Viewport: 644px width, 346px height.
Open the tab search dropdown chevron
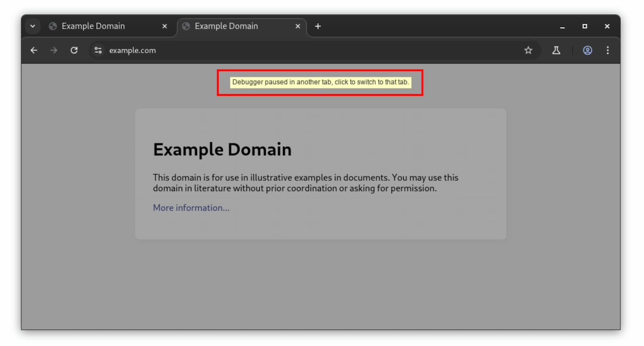point(33,26)
